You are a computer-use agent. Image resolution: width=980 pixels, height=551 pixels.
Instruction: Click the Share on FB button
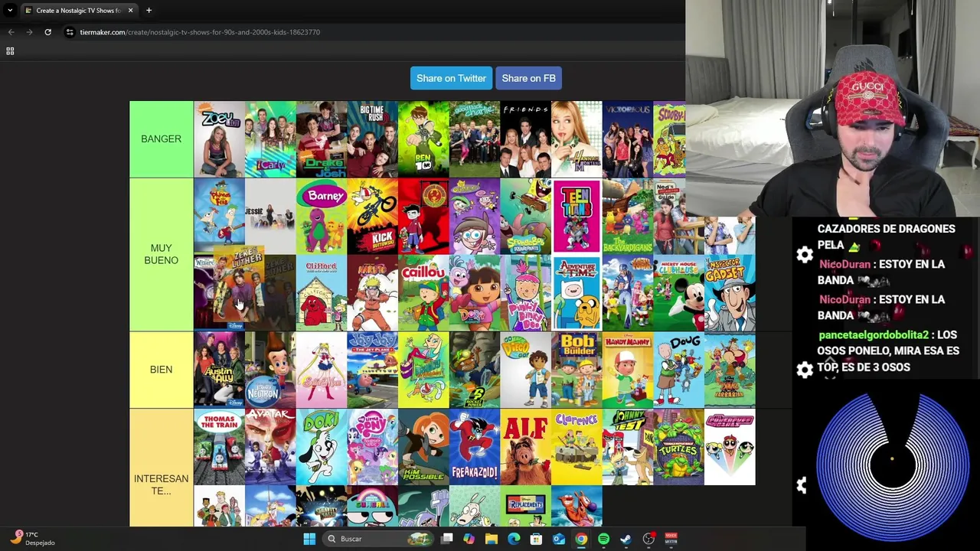[x=528, y=78]
